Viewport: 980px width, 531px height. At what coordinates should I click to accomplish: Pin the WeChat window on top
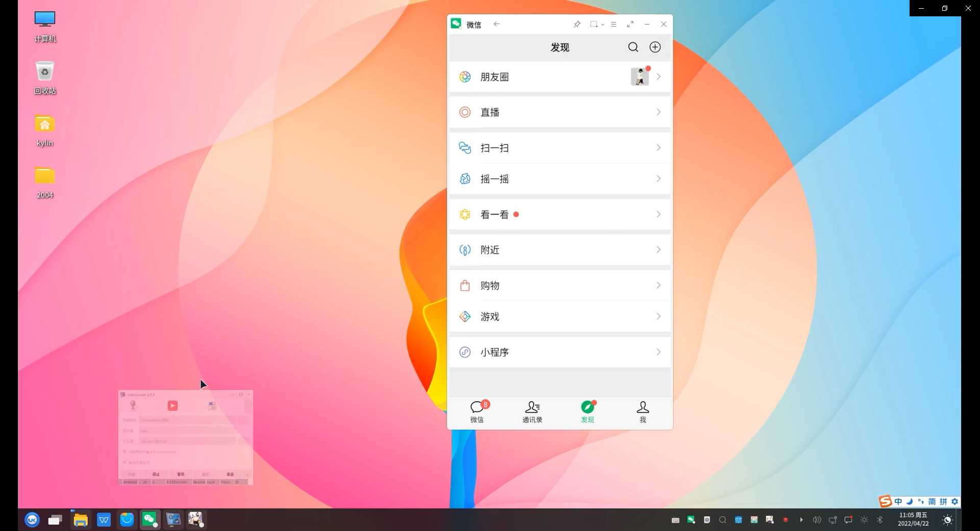(577, 24)
